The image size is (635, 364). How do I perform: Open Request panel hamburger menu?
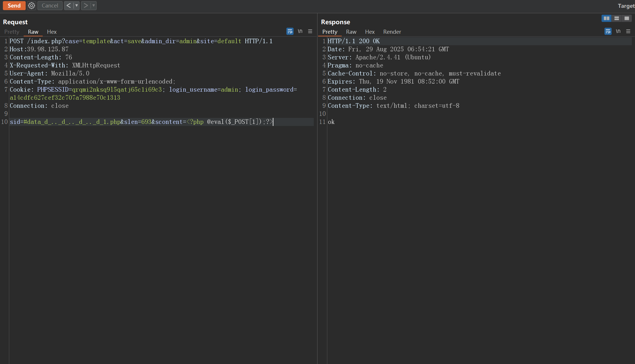[x=310, y=31]
